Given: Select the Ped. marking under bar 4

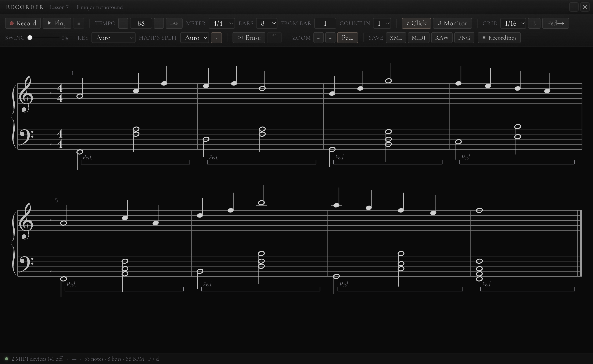Looking at the screenshot, I should [x=466, y=157].
